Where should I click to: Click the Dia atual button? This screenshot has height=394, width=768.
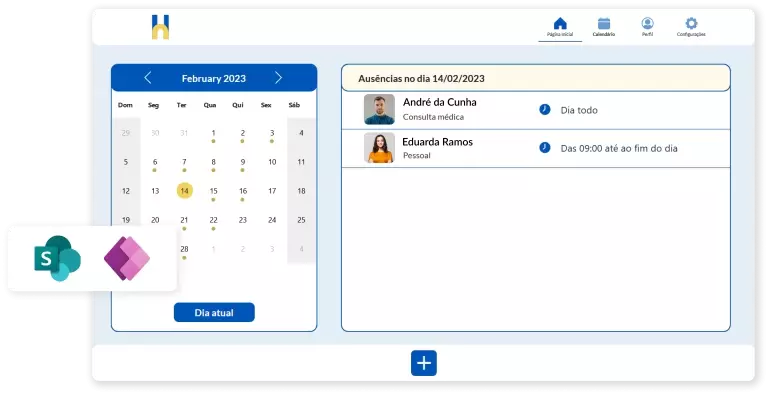click(214, 313)
